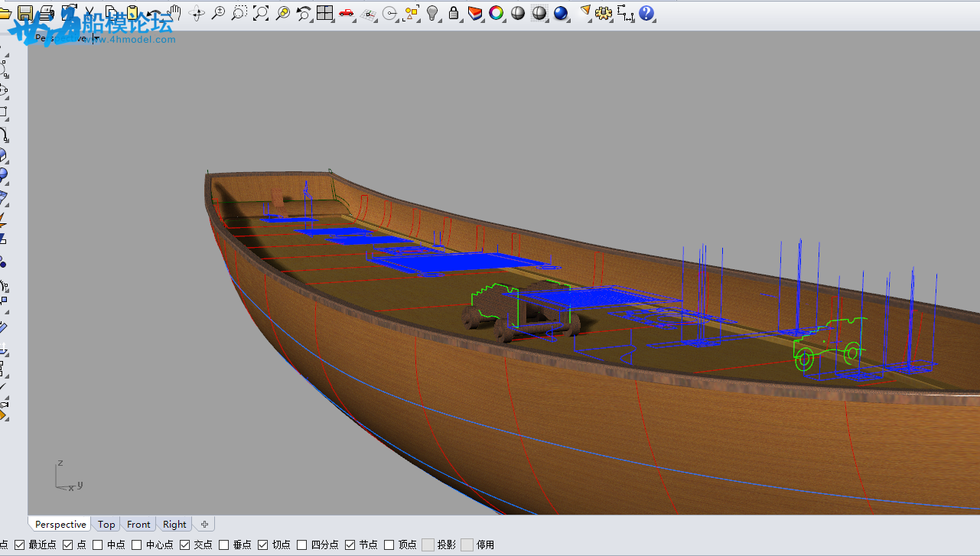The image size is (980, 556).
Task: Click the construction plane grid icon
Action: click(368, 13)
